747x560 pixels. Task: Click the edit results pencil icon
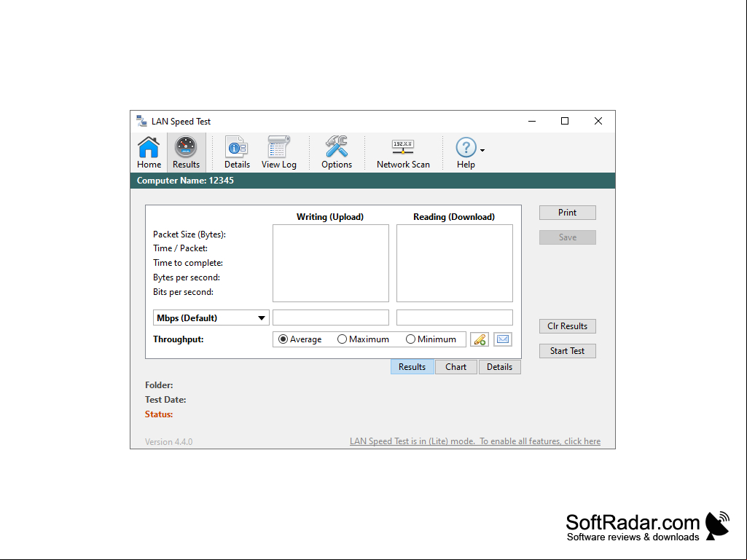click(x=480, y=339)
